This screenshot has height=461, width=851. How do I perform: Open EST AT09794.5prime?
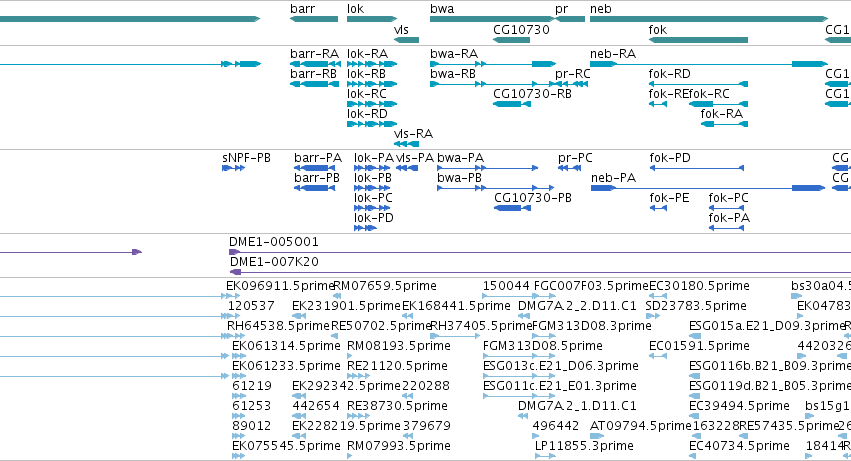click(x=641, y=426)
